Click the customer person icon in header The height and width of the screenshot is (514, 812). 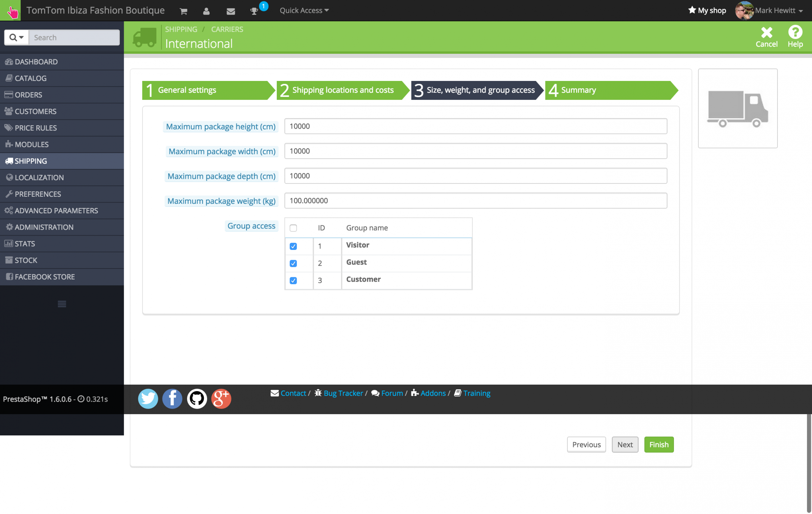[x=206, y=11]
